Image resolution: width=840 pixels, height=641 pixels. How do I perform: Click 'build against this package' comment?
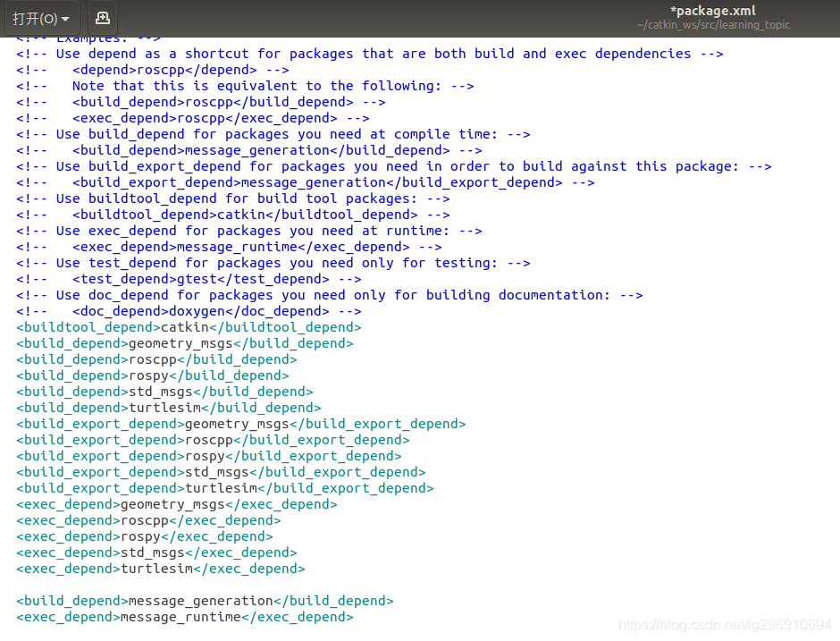click(x=394, y=166)
